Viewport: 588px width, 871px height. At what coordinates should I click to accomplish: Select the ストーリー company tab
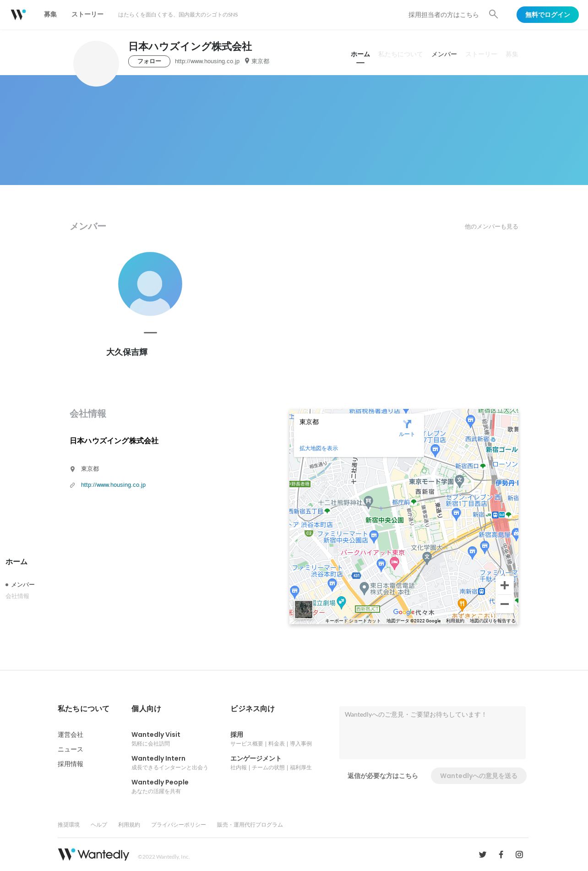[x=481, y=54]
